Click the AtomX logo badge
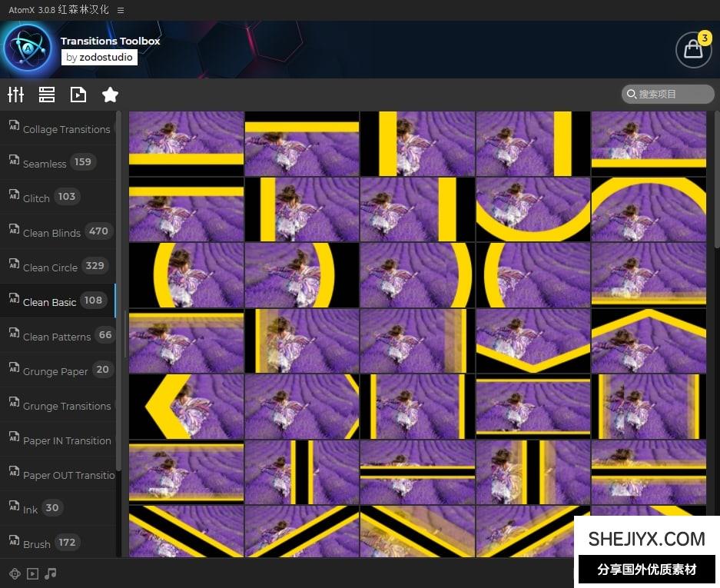720x588 pixels. coord(28,48)
